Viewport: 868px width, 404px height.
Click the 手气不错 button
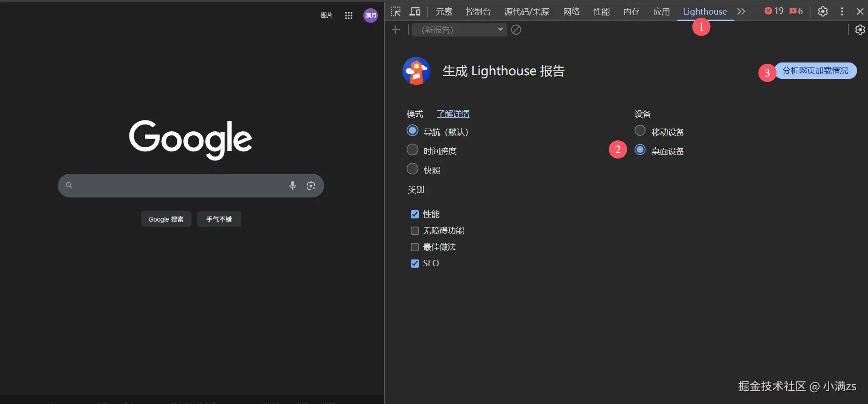(219, 219)
